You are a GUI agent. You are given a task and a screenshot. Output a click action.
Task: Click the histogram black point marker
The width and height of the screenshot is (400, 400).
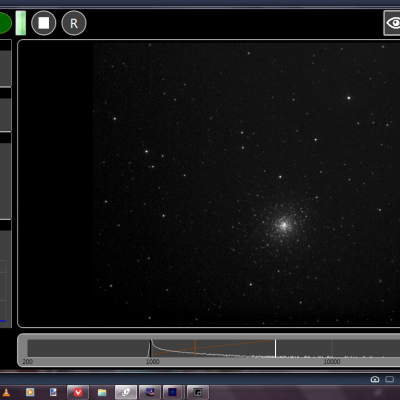coord(150,348)
